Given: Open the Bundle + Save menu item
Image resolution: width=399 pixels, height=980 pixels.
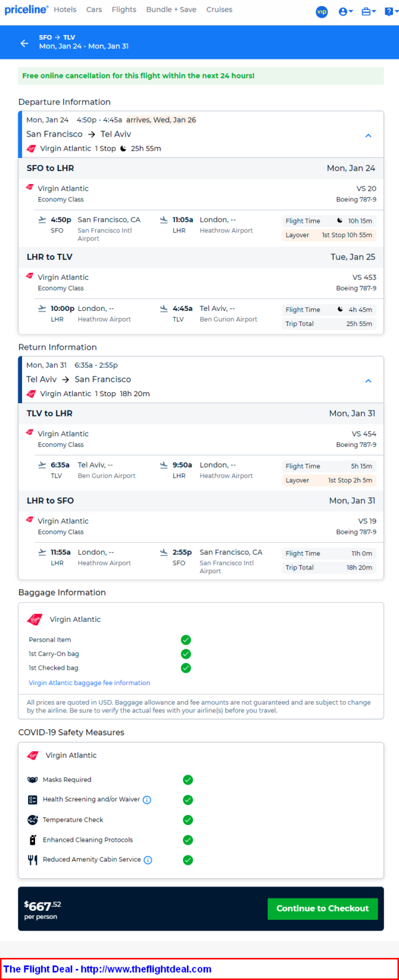Looking at the screenshot, I should tap(171, 10).
